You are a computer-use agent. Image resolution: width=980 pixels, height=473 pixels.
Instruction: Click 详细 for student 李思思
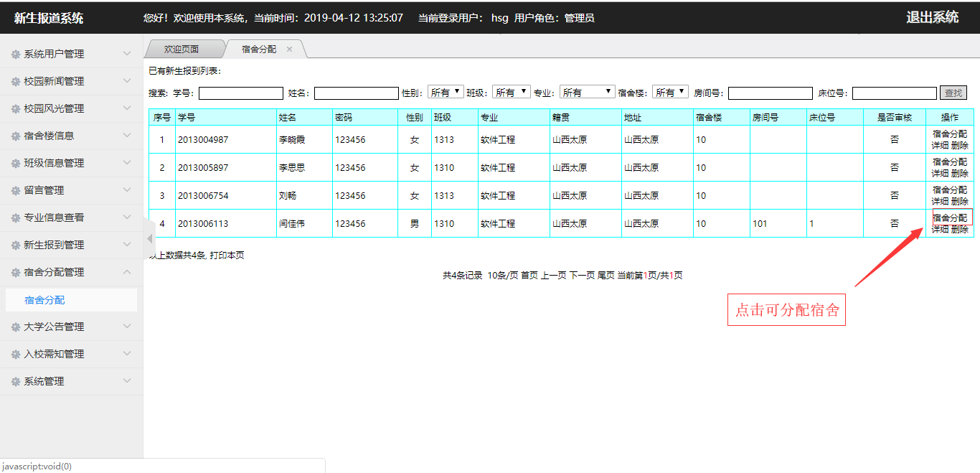940,173
